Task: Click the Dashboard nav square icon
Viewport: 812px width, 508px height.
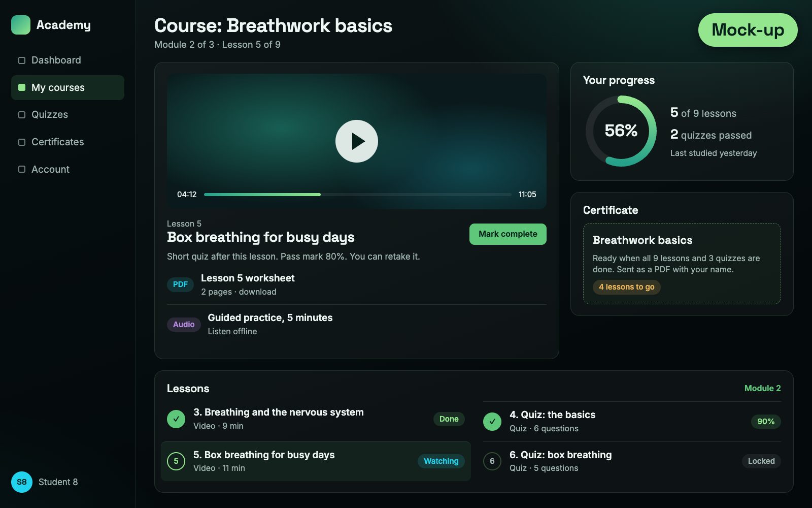Action: coord(22,60)
